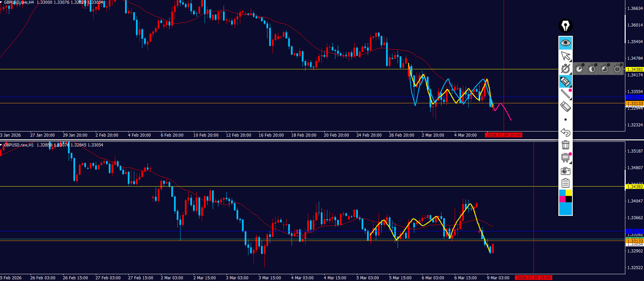
Task: Click the red date label on H4 chart
Action: [x=503, y=135]
